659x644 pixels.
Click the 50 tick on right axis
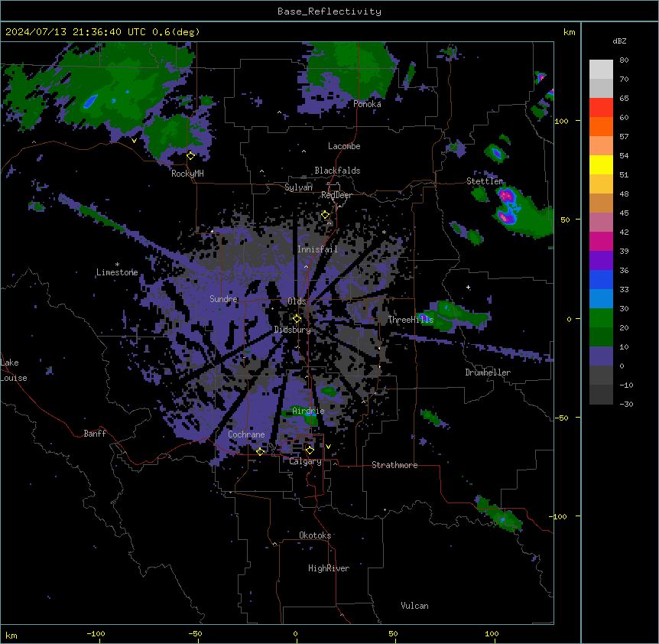pyautogui.click(x=565, y=220)
